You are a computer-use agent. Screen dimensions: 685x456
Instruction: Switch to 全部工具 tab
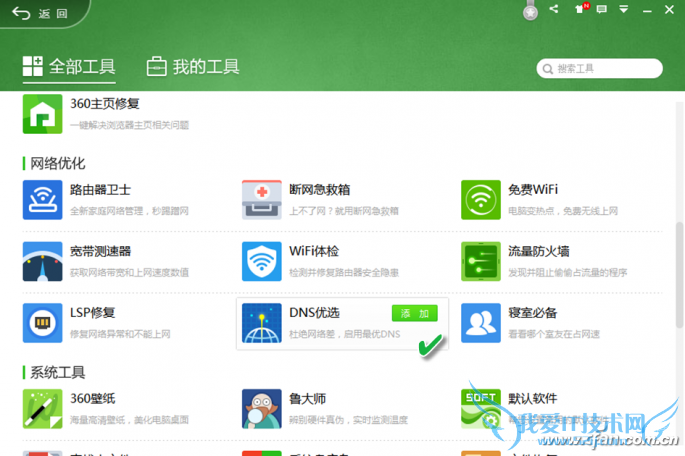tap(69, 67)
